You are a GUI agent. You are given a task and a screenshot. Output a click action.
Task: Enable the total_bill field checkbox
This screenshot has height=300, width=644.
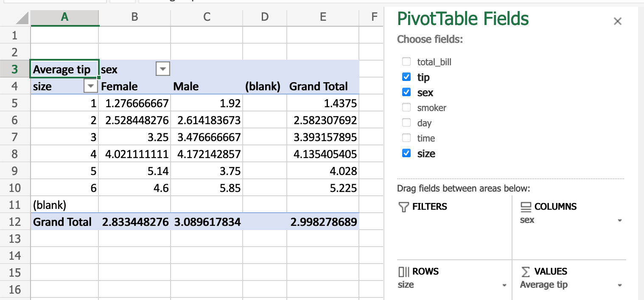pyautogui.click(x=406, y=61)
